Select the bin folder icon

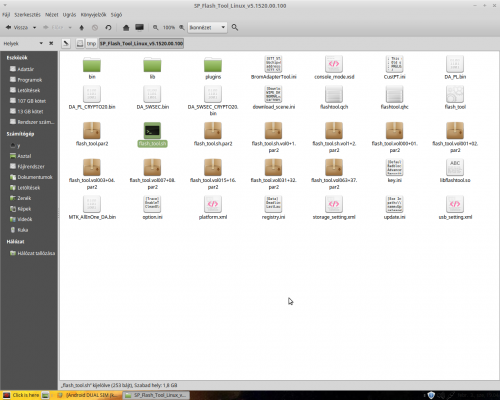click(92, 65)
